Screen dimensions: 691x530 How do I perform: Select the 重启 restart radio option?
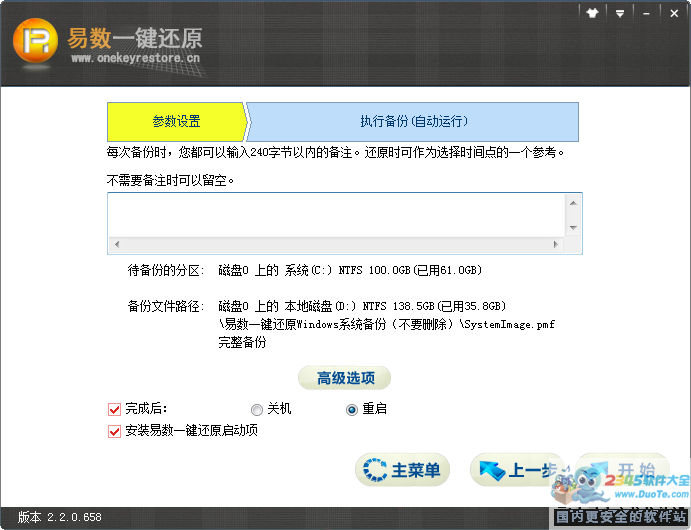(352, 410)
